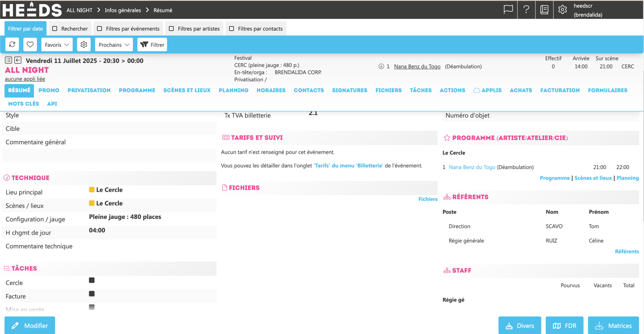This screenshot has height=334, width=644.
Task: Switch to the PRIVATISATION tab
Action: coord(89,90)
